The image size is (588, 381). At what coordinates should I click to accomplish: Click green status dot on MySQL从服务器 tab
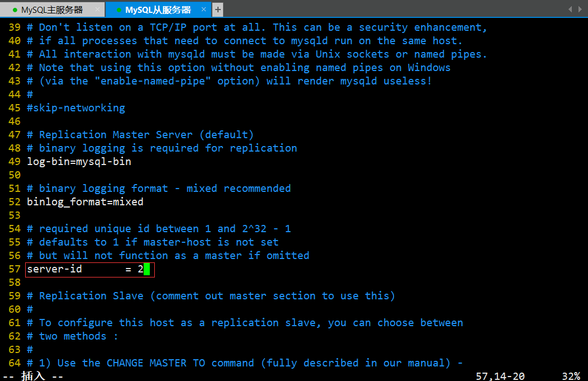[119, 10]
